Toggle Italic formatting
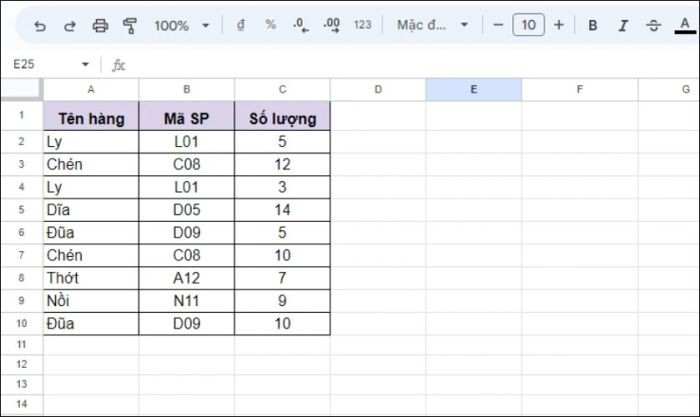The width and height of the screenshot is (700, 417). 623,25
